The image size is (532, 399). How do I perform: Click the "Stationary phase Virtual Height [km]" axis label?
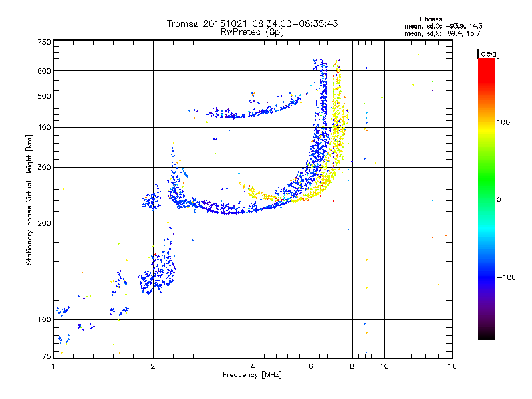tap(29, 200)
